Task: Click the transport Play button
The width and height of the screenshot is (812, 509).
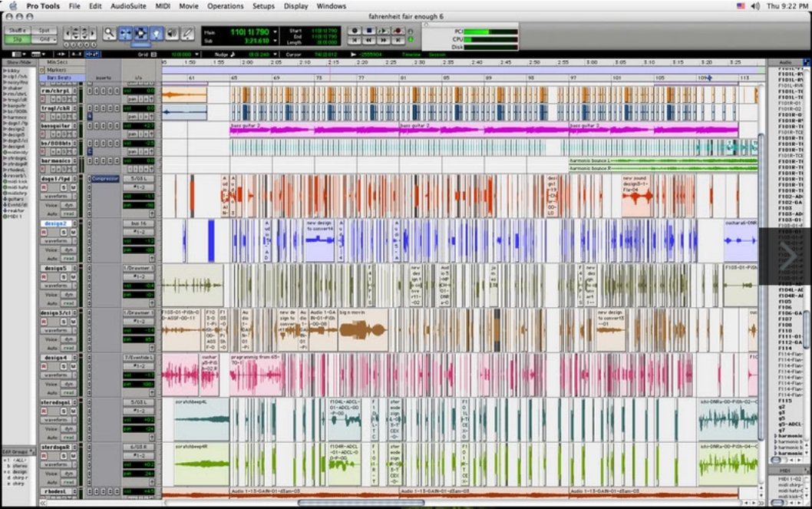Action: coord(383,31)
